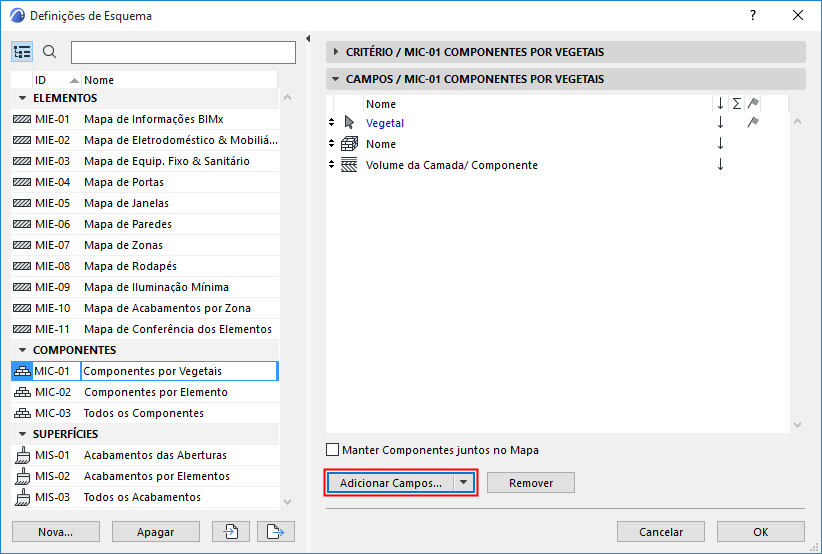Click the MIS-03 paintbrush surface icon
The image size is (822, 554).
(22, 497)
